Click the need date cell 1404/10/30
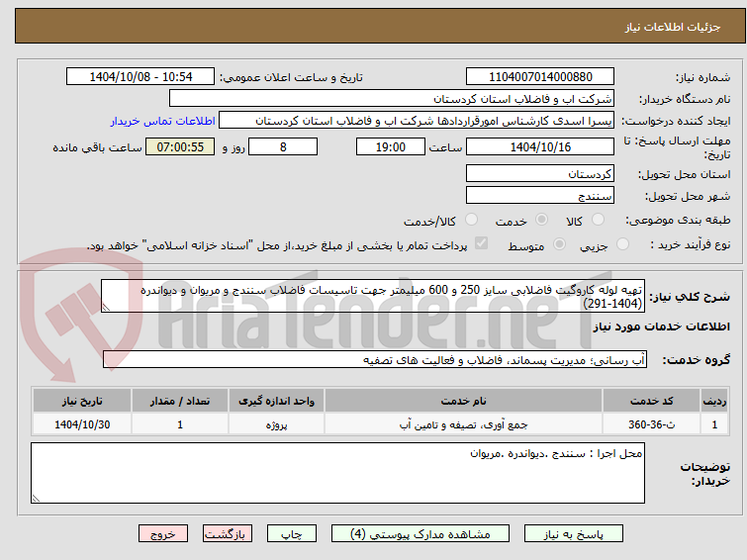The height and width of the screenshot is (560, 747). (x=82, y=424)
